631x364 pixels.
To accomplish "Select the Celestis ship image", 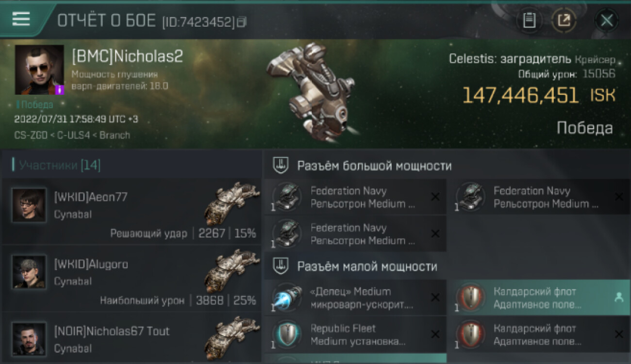I will point(311,92).
